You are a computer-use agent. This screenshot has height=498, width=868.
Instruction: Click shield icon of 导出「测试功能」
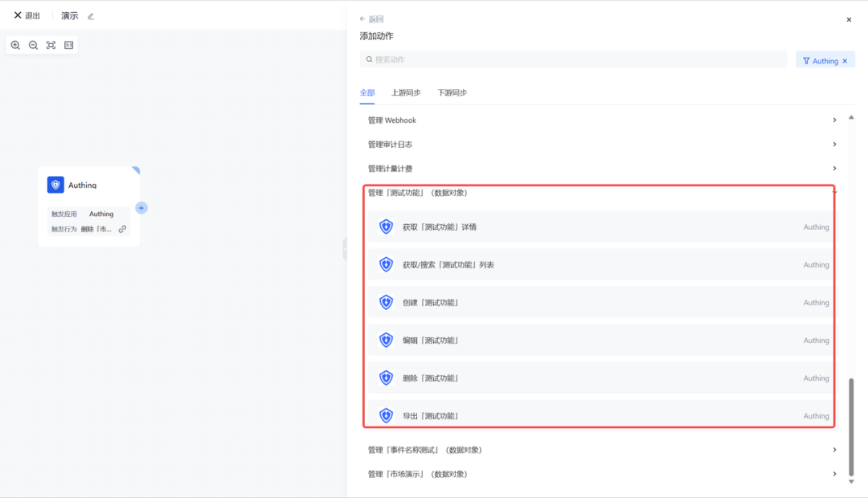(x=386, y=415)
